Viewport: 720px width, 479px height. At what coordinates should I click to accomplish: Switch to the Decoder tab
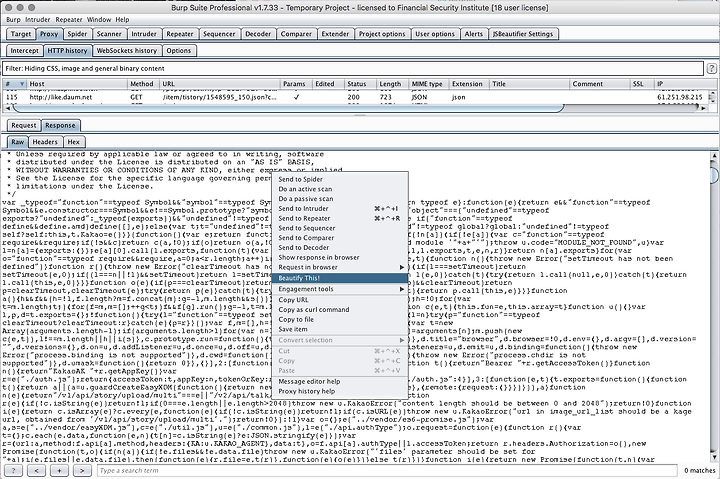click(x=258, y=34)
